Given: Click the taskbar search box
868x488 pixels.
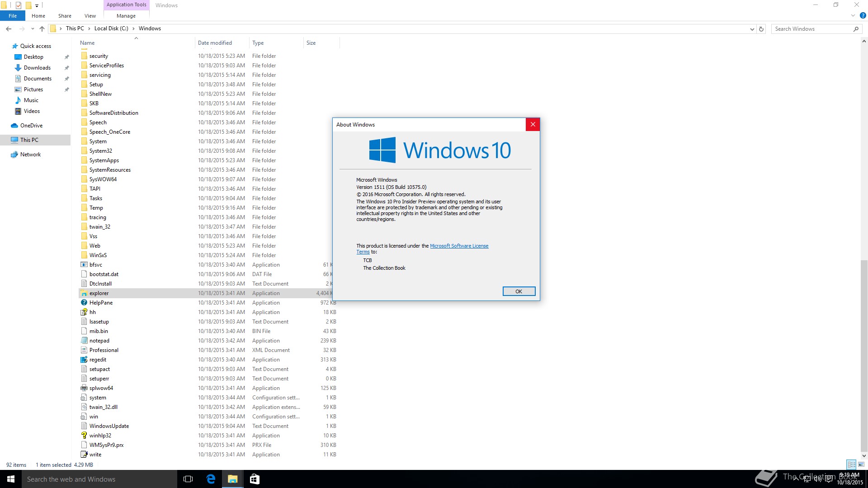Looking at the screenshot, I should (x=99, y=479).
